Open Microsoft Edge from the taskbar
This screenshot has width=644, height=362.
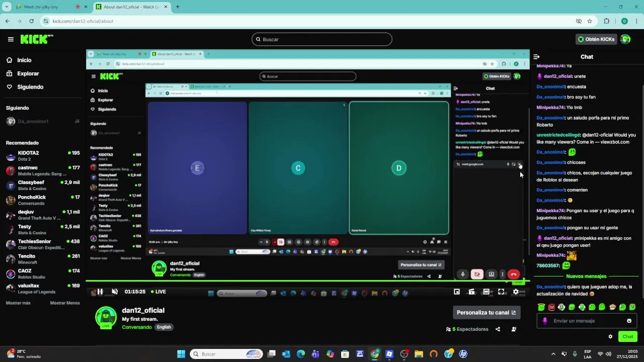[x=301, y=354]
